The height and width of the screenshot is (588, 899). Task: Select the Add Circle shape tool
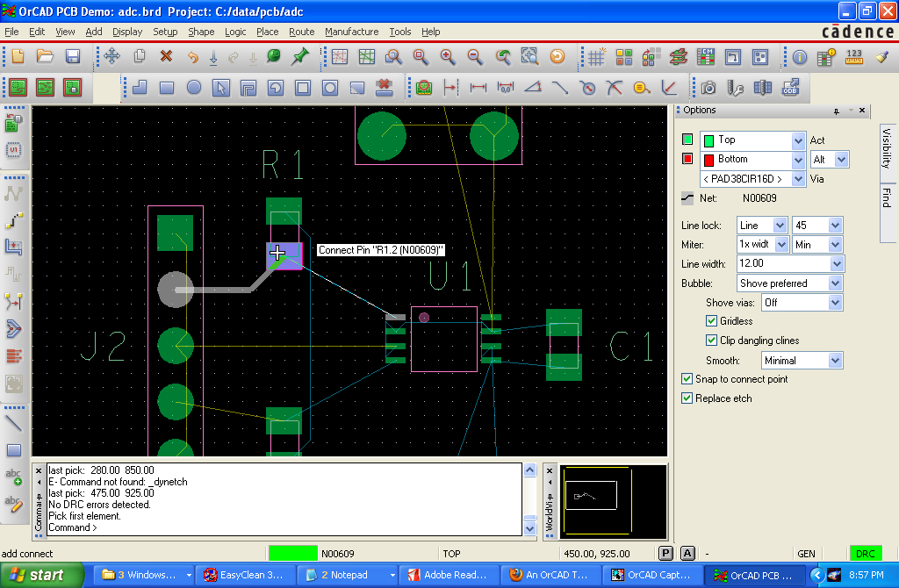[x=194, y=88]
